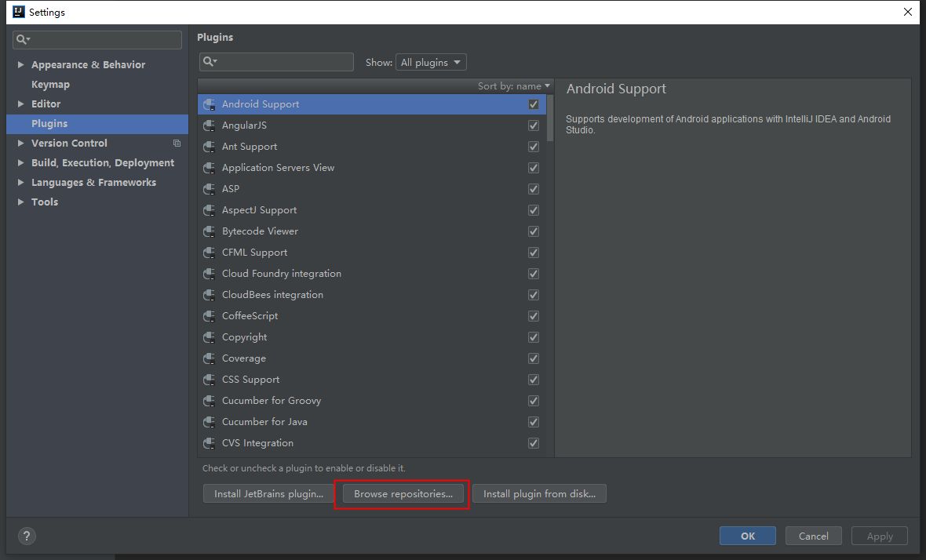The image size is (926, 560).
Task: Confirm settings with the OK button
Action: click(748, 536)
